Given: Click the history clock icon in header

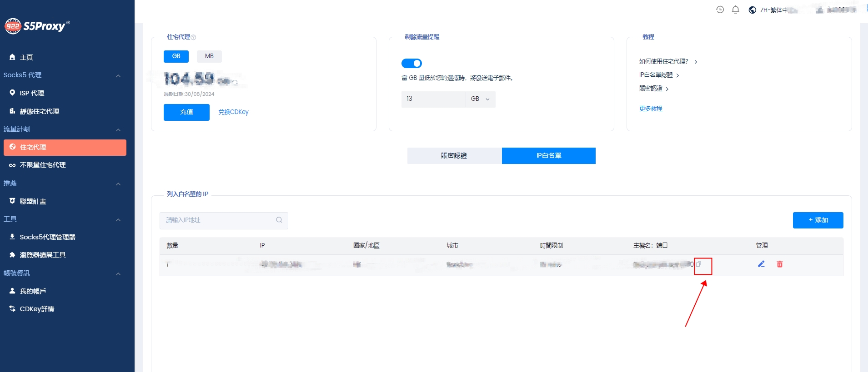Looking at the screenshot, I should (720, 10).
